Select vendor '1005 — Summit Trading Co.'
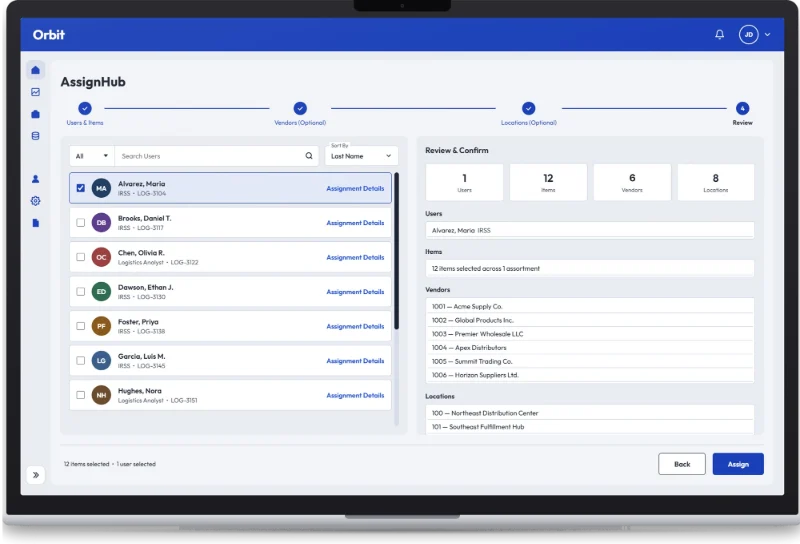Viewport: 800px width, 544px height. 590,361
